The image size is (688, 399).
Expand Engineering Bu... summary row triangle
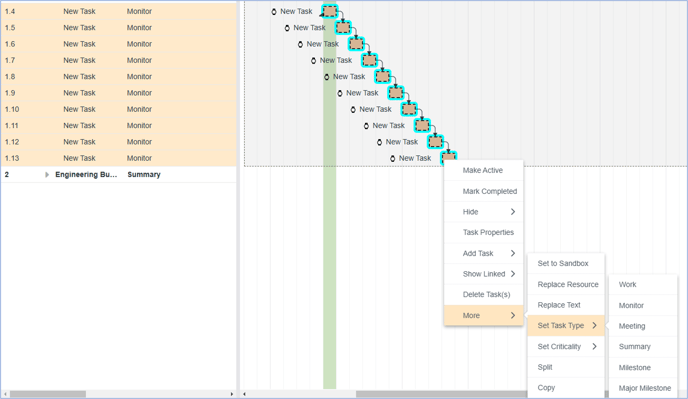(47, 175)
